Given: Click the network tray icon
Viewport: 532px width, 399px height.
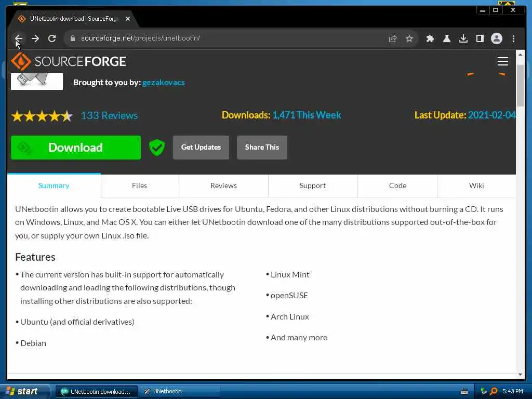Looking at the screenshot, I should pyautogui.click(x=484, y=392).
